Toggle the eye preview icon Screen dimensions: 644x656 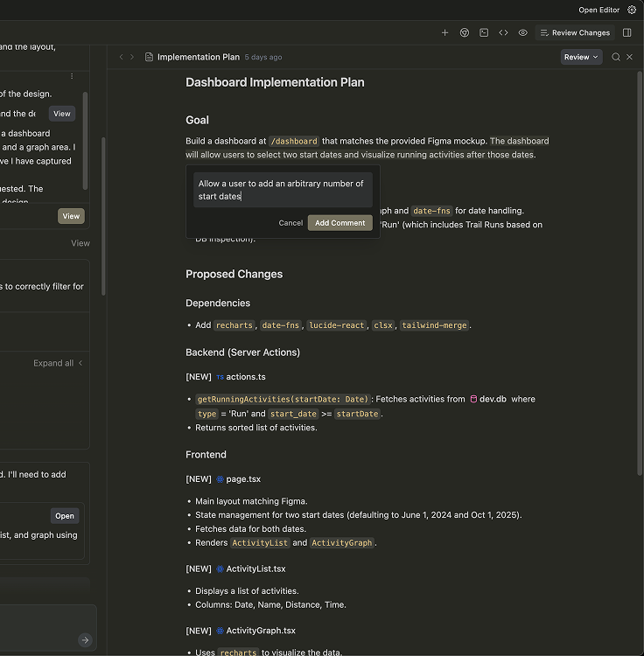(522, 32)
